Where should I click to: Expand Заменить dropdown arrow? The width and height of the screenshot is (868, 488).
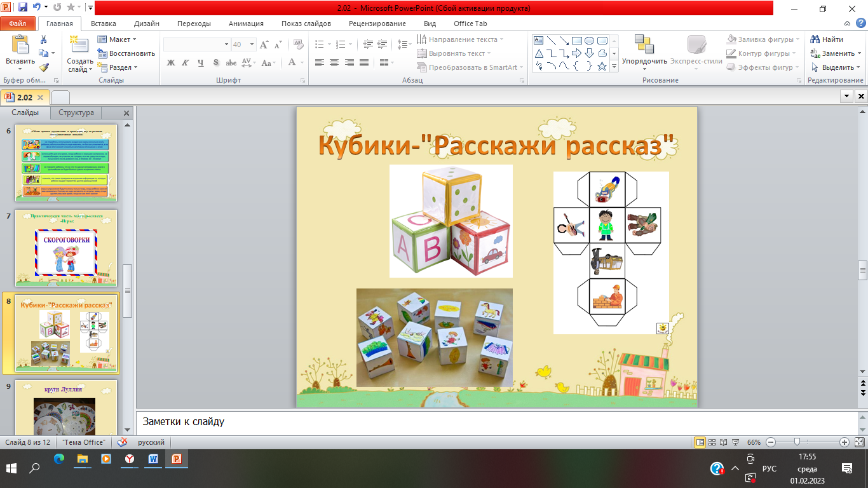[858, 53]
